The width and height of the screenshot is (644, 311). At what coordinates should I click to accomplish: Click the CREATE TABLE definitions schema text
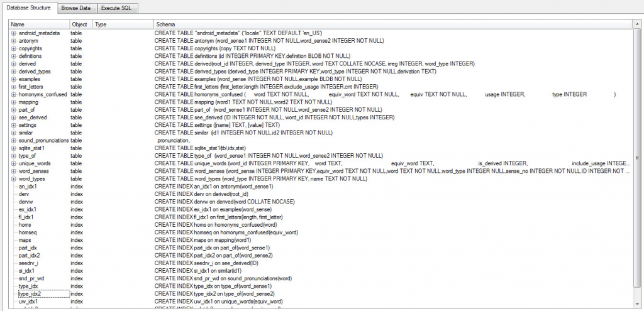click(252, 56)
